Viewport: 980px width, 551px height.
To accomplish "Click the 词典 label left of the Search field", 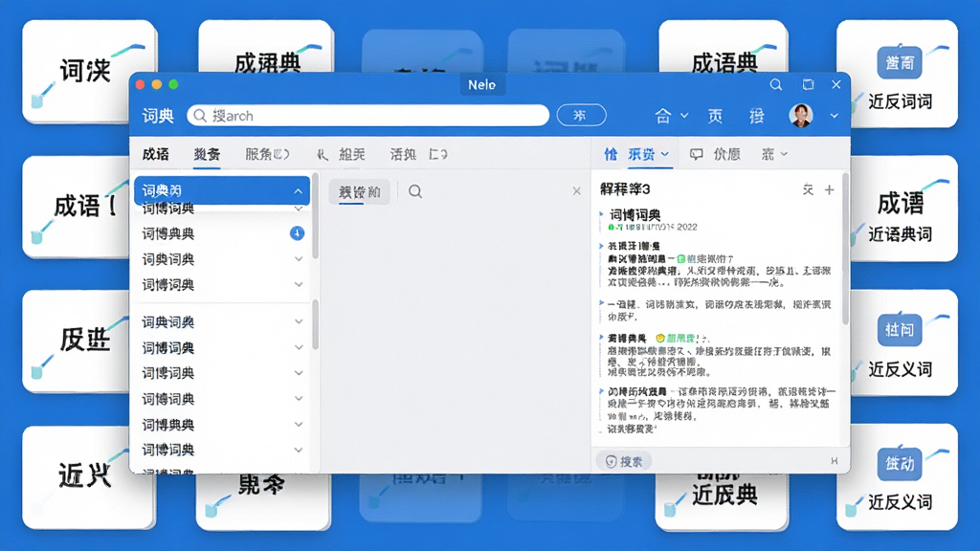I will pos(158,116).
